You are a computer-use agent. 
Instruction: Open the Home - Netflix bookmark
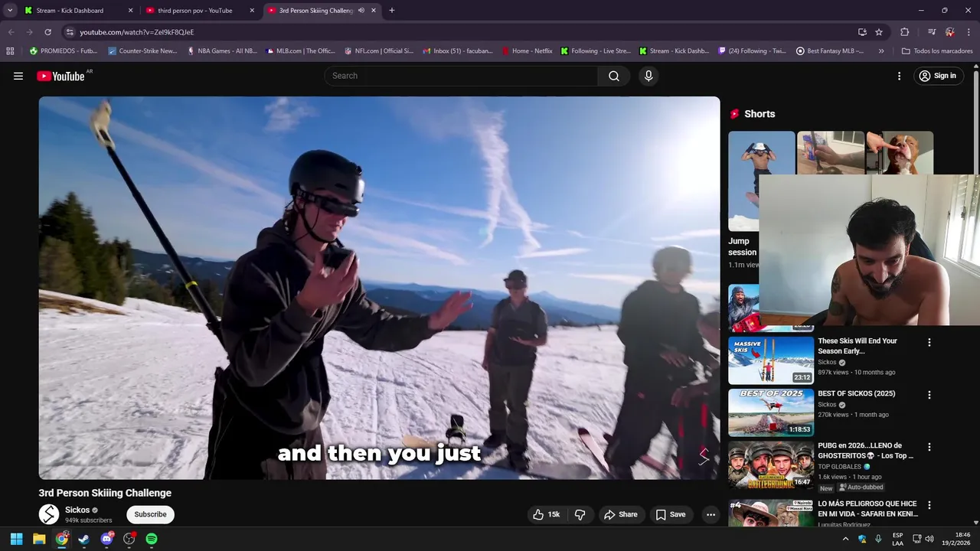point(527,51)
